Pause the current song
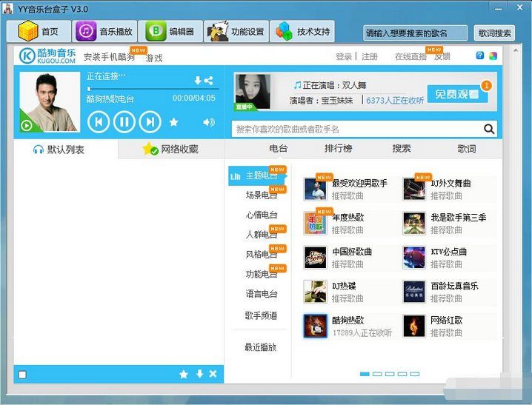The width and height of the screenshot is (532, 405). 124,121
